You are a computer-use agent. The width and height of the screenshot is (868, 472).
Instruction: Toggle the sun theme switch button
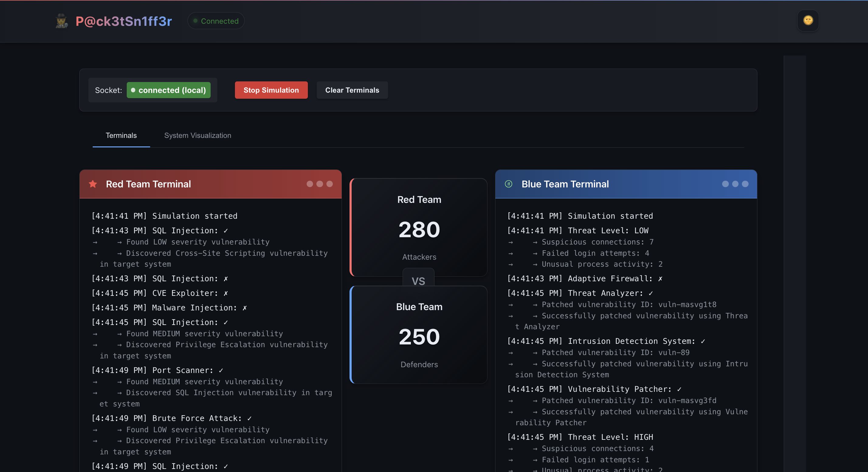click(808, 21)
